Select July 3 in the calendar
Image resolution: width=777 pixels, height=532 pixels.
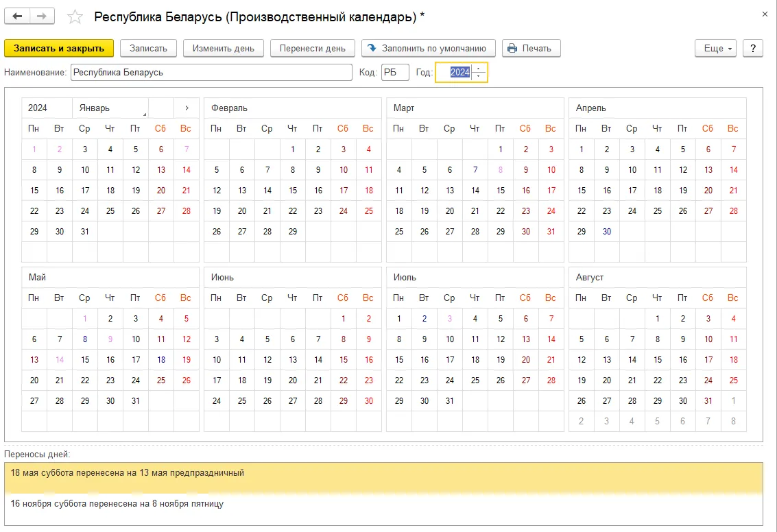point(450,319)
